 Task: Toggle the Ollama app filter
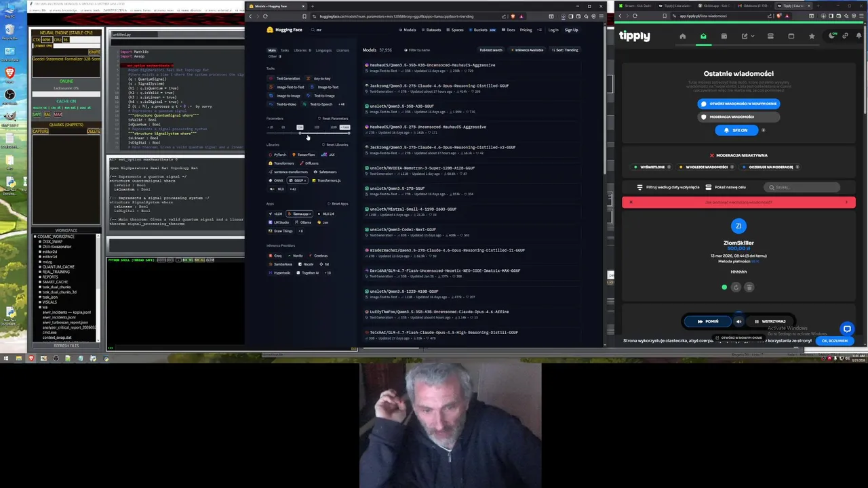(303, 222)
